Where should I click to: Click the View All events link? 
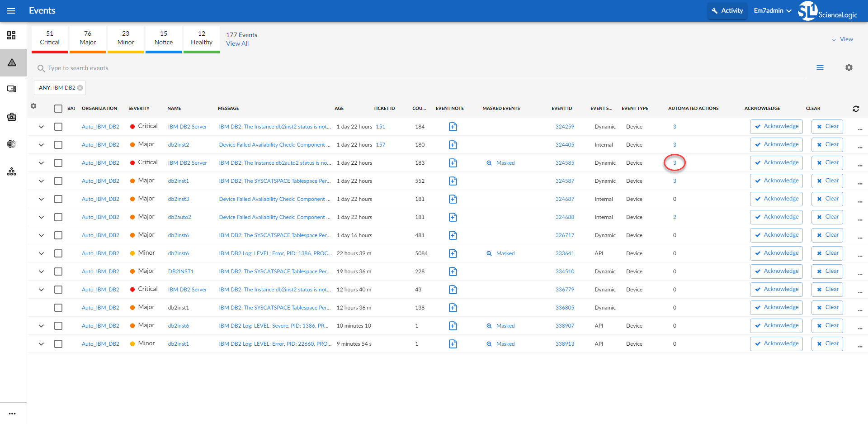(237, 43)
